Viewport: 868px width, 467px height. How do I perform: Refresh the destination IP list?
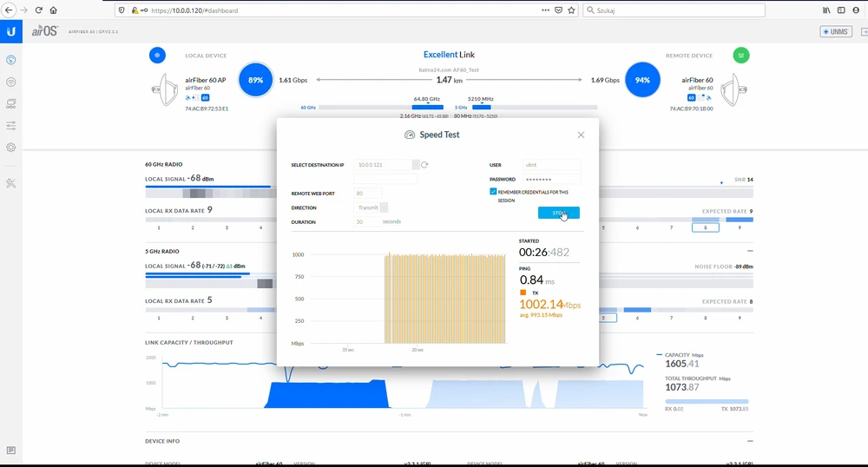(424, 165)
